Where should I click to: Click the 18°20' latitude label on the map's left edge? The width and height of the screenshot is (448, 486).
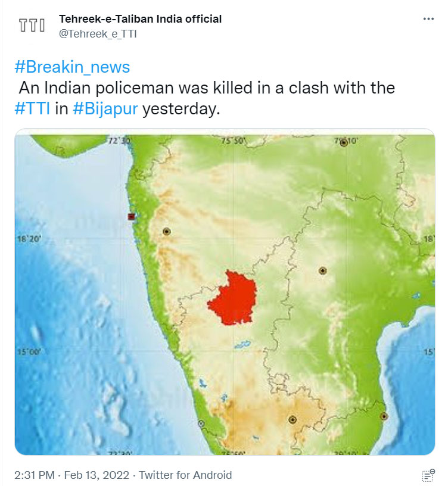tap(28, 239)
